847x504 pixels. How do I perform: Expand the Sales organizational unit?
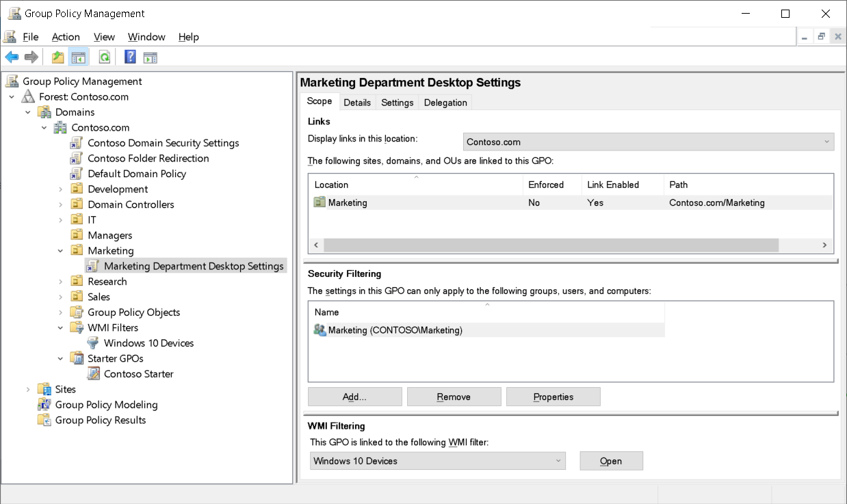(61, 296)
